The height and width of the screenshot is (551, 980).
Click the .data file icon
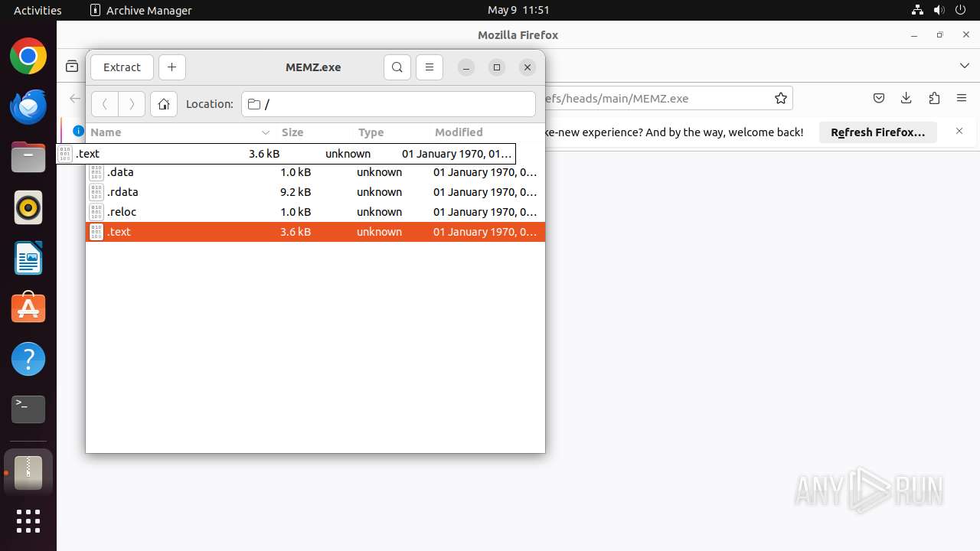(x=96, y=172)
